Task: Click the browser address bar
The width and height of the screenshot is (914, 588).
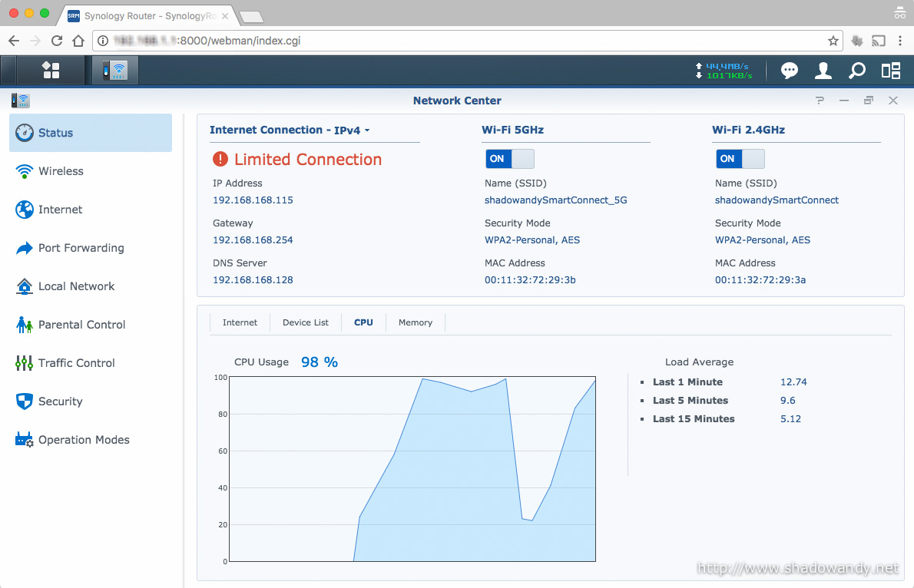Action: tap(461, 41)
